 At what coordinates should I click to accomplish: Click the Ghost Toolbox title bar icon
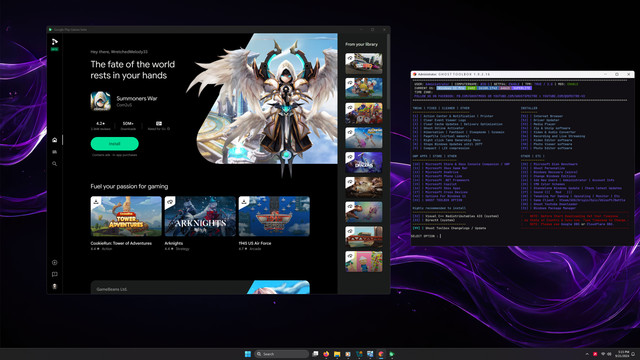415,74
